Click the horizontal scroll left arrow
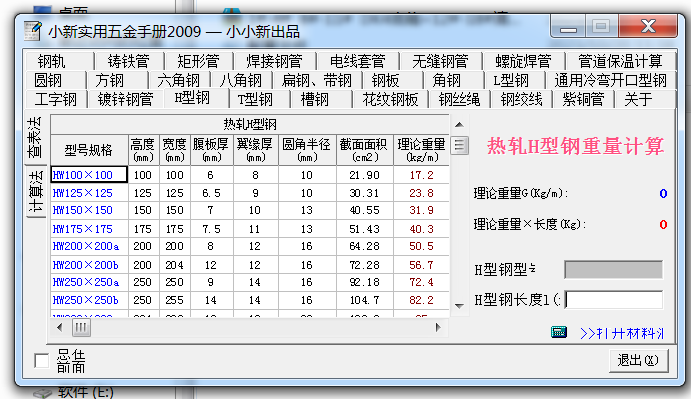 [60, 328]
